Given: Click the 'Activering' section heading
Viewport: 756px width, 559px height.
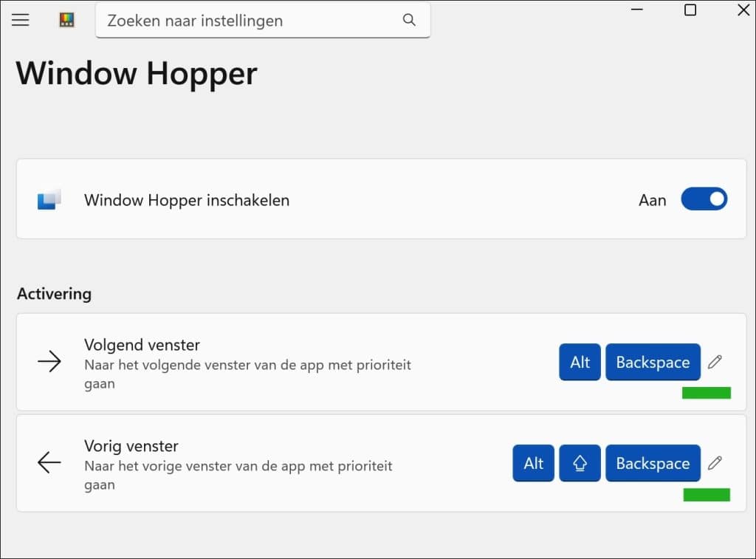Looking at the screenshot, I should [x=54, y=294].
